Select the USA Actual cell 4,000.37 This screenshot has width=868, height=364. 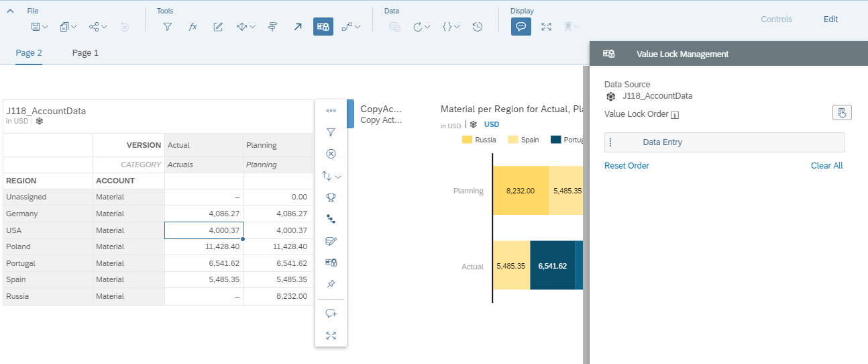tap(204, 230)
